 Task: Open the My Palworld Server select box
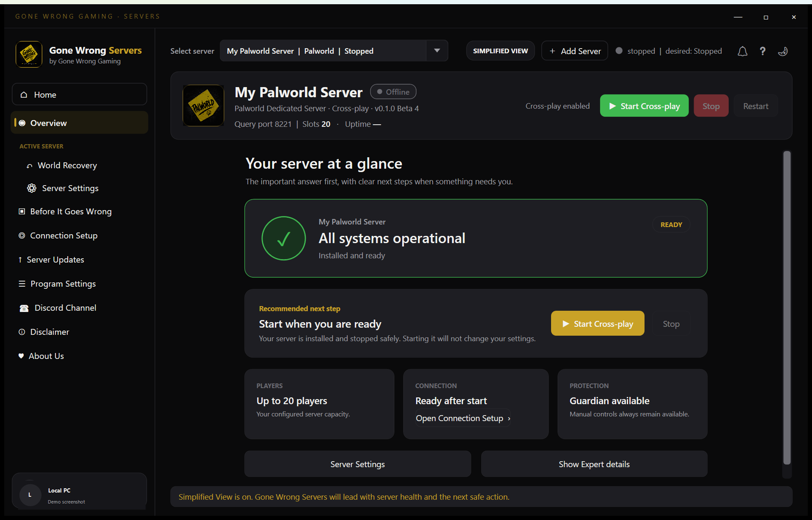point(334,51)
